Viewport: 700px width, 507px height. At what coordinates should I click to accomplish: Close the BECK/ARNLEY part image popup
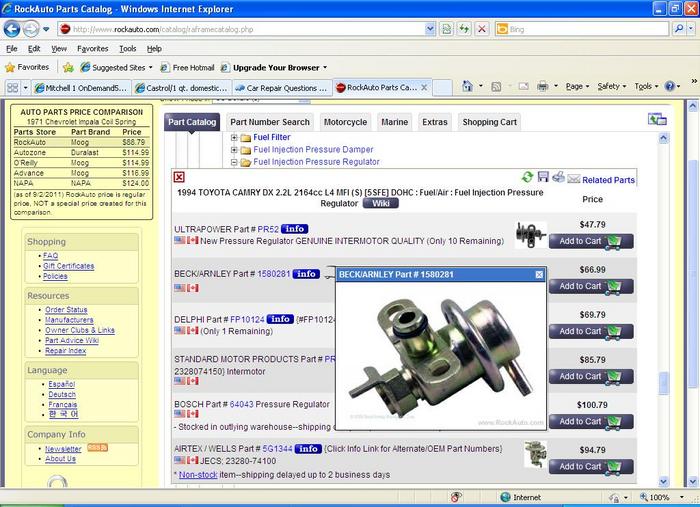click(539, 274)
